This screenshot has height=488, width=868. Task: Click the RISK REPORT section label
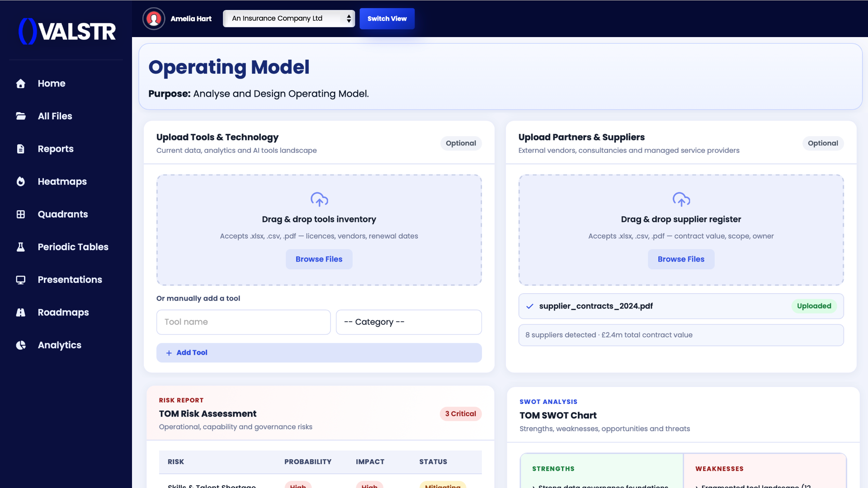181,400
